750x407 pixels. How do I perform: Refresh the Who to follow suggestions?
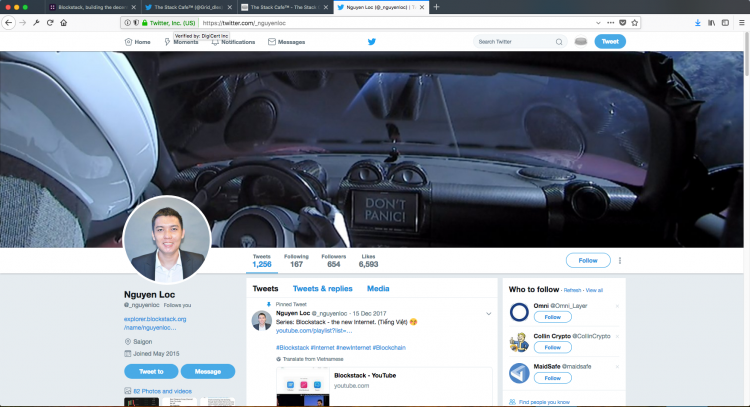pyautogui.click(x=572, y=290)
